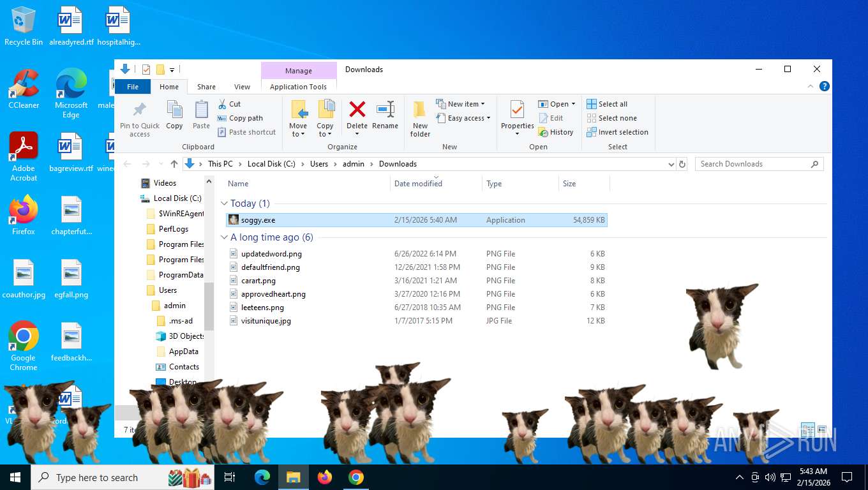
Task: Open the Move to menu
Action: point(298,119)
